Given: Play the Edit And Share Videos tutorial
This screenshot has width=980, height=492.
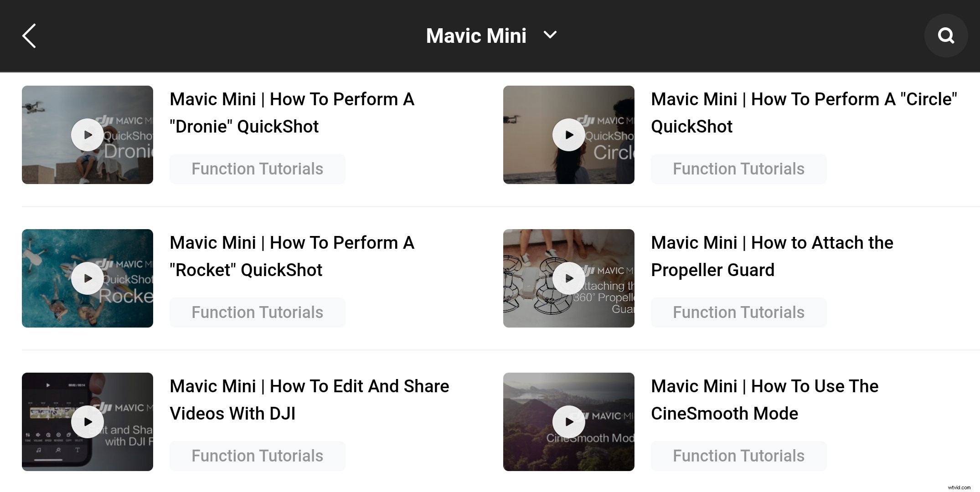Looking at the screenshot, I should tap(87, 421).
